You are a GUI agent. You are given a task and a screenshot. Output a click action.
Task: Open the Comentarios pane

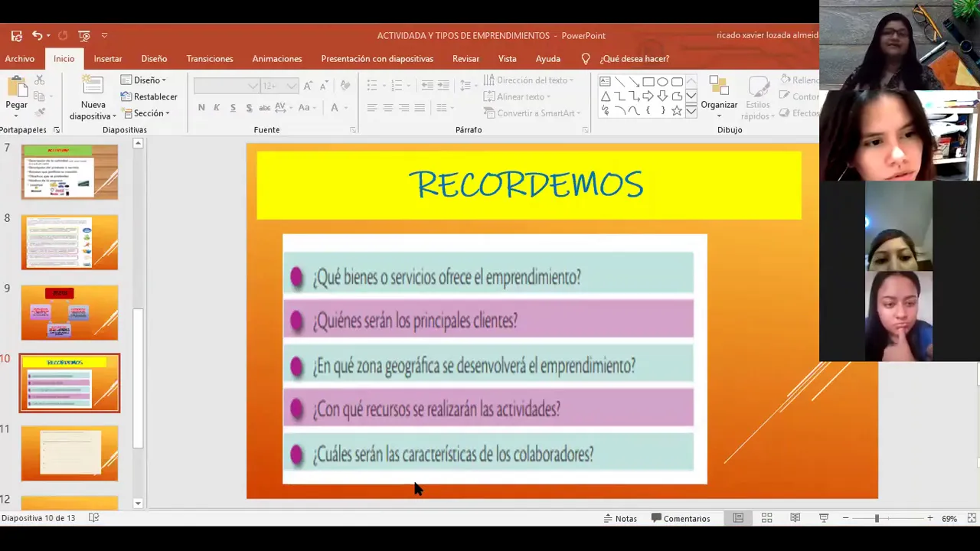(681, 518)
